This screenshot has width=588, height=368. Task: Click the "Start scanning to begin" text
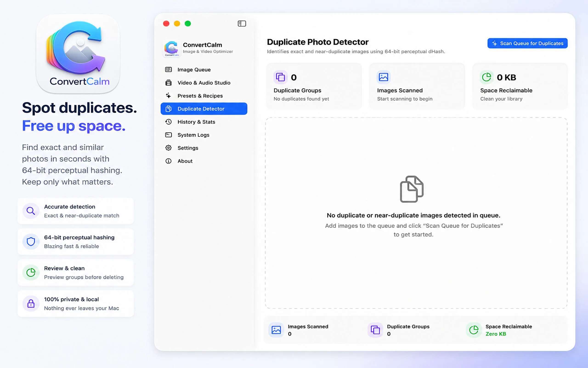click(405, 99)
